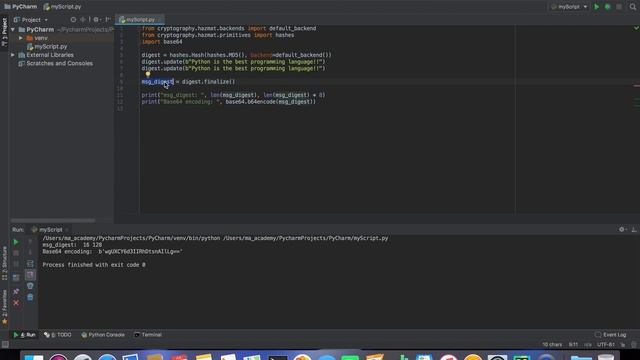Rerun myScript from the Run panel

pyautogui.click(x=16, y=242)
